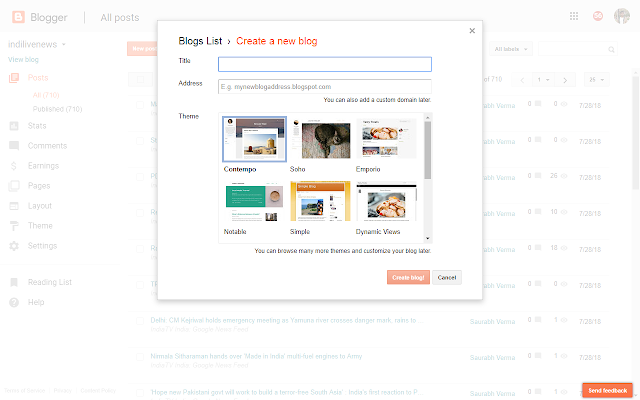This screenshot has width=640, height=400.
Task: Open Nirmala Sitharaman 'Made in India' post
Action: 256,356
